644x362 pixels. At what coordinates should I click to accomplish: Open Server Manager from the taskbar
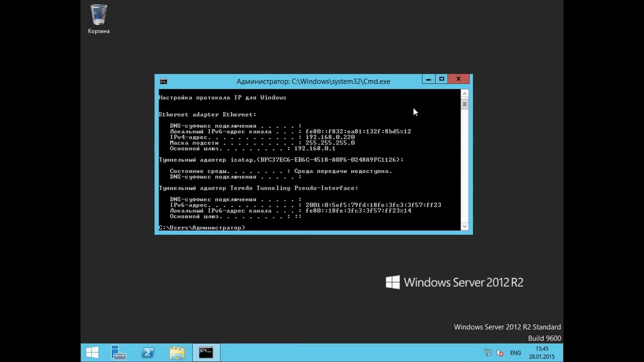point(119,353)
